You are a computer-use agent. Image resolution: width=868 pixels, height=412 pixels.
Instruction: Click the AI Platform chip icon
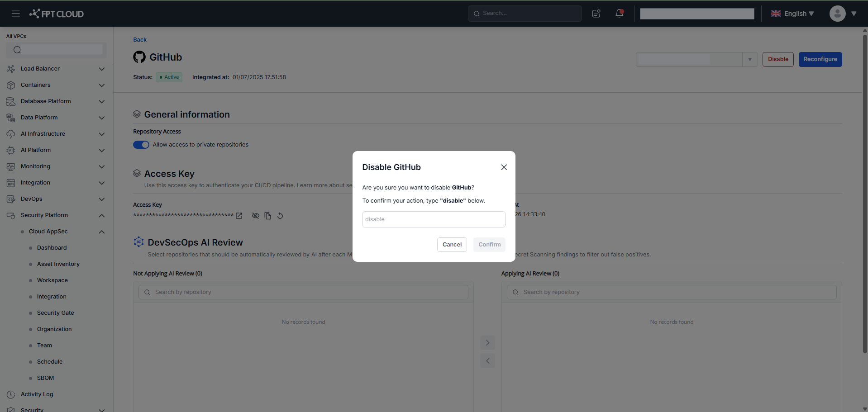point(11,150)
